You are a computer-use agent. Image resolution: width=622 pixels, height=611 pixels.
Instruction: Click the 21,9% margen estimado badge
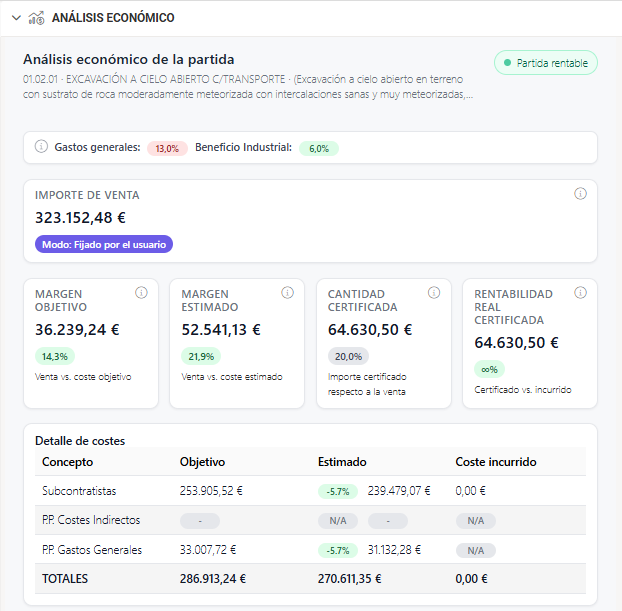tap(201, 356)
